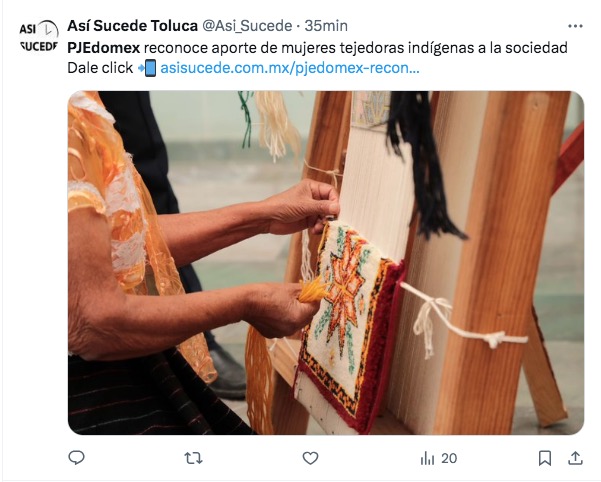Open the three-dot more options menu
The image size is (601, 482).
pos(575,26)
